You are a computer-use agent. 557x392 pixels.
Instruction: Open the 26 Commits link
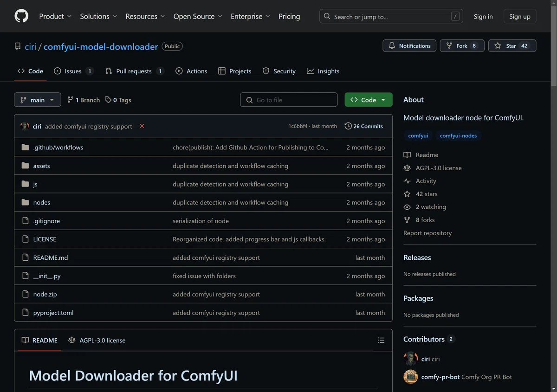tap(364, 126)
